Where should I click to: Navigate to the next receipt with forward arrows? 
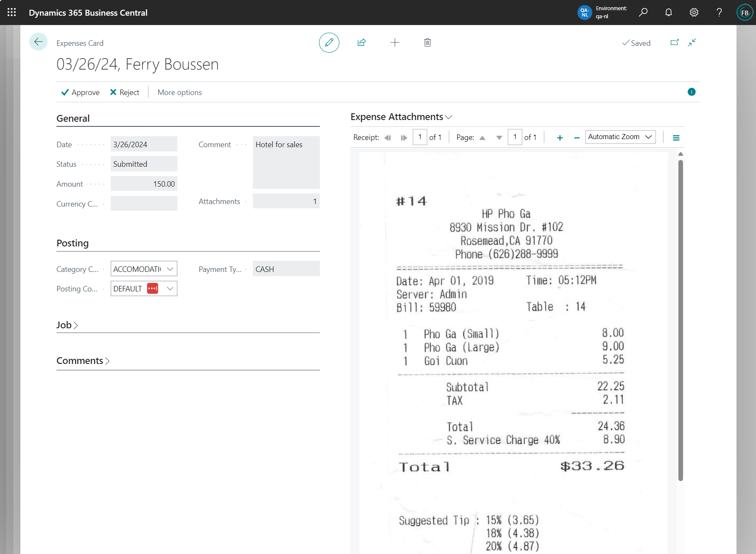[x=403, y=137]
